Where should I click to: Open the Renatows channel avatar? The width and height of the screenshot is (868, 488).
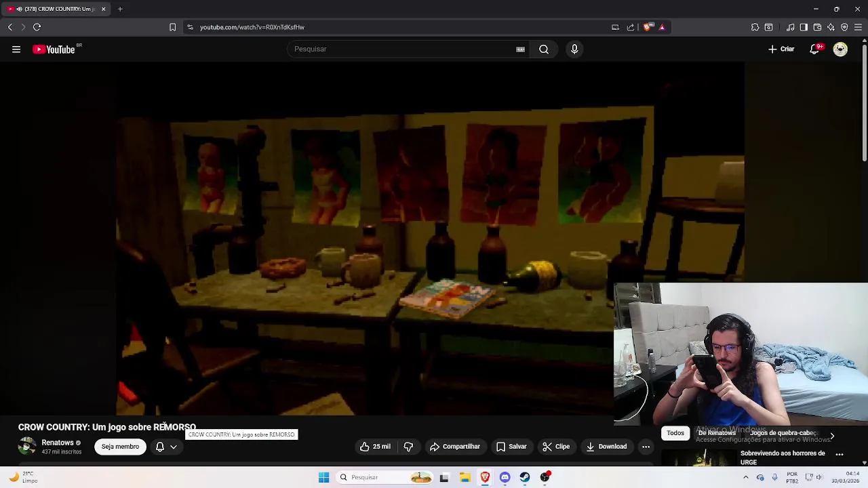(x=27, y=447)
